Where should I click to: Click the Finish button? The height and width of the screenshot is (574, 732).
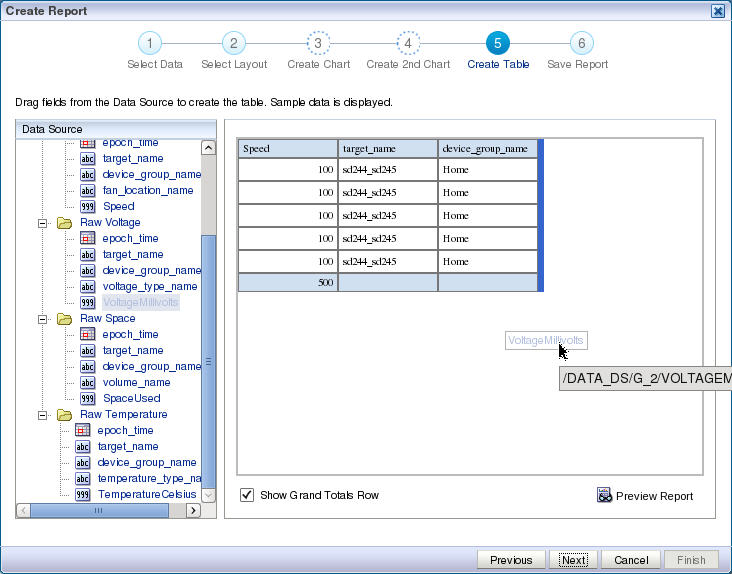691,560
